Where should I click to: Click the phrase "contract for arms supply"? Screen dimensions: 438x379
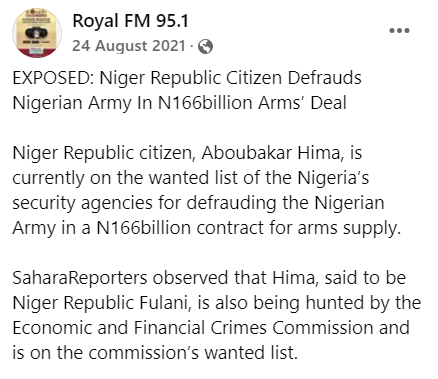[x=297, y=229]
